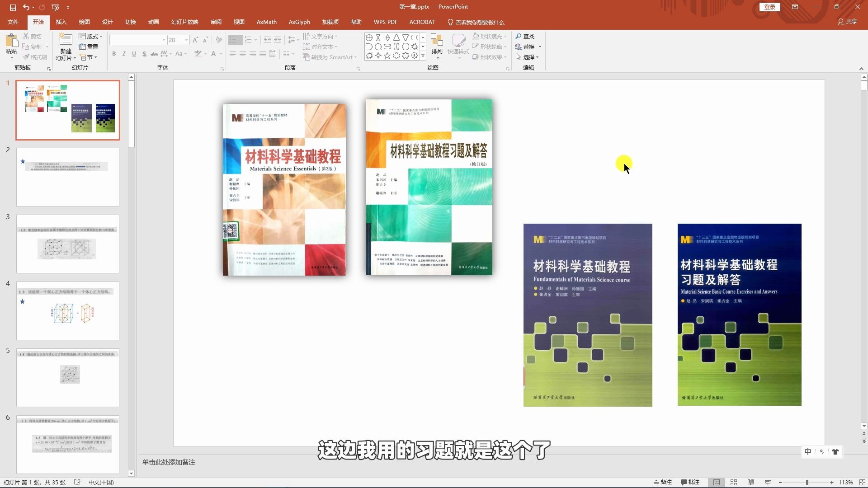Click the notes area placeholder text
Viewport: 868px width, 488px height.
click(169, 462)
